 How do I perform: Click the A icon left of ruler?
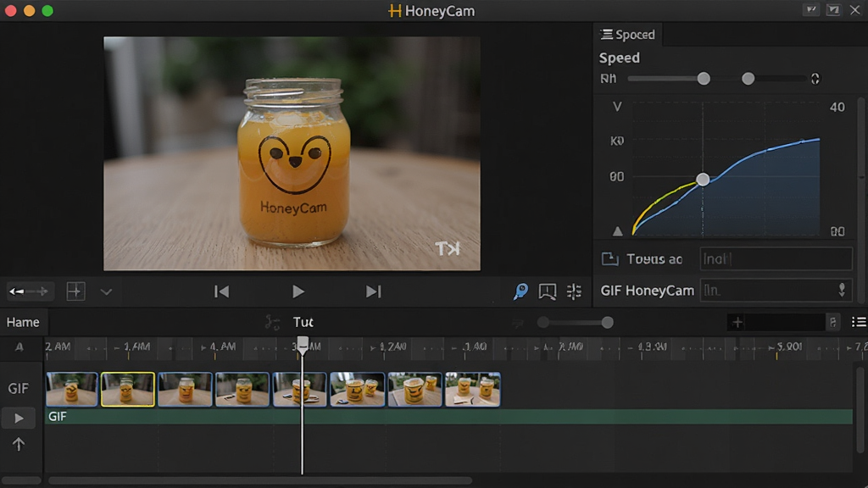coord(19,347)
